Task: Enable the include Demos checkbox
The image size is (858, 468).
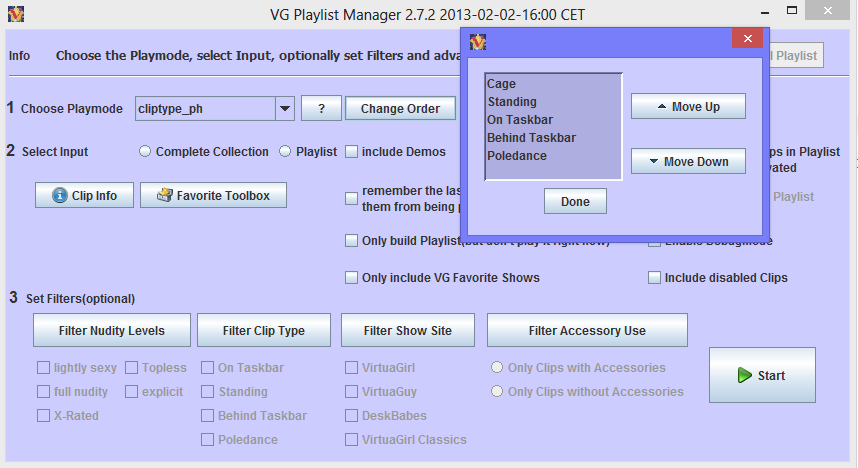Action: point(352,152)
